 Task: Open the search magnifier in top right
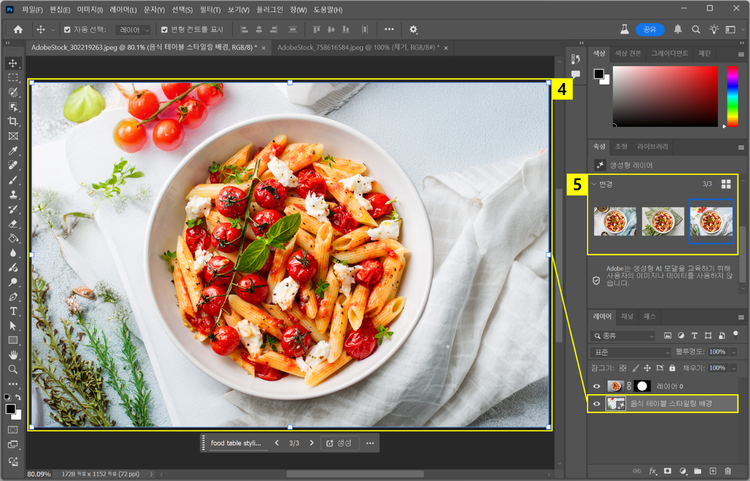point(696,30)
